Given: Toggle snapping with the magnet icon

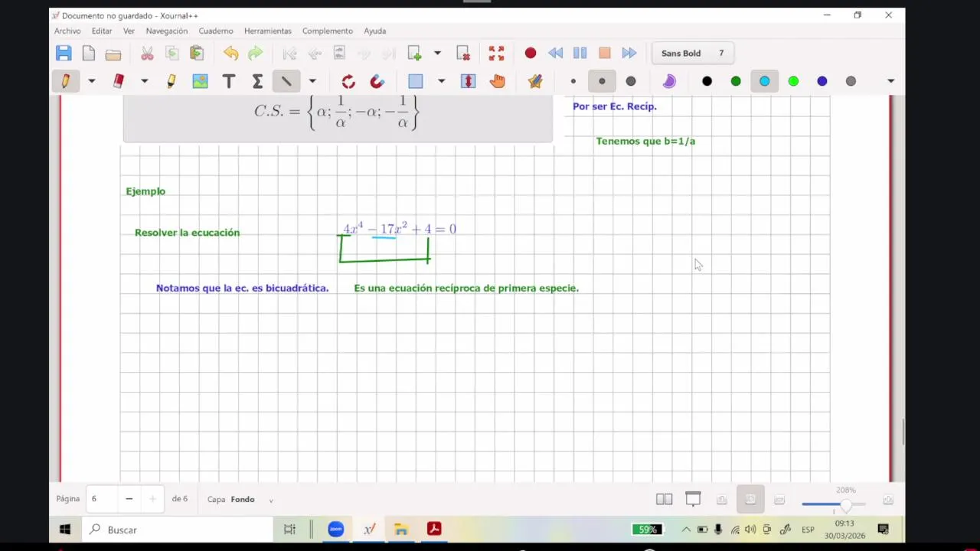Looking at the screenshot, I should [377, 81].
